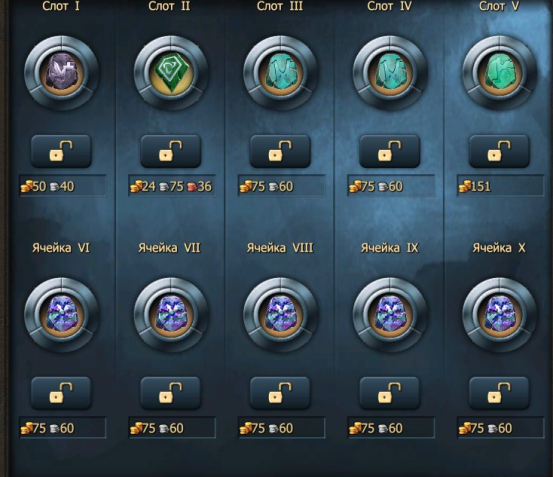
Task: Click the Слот IV header label
Action: [x=389, y=6]
